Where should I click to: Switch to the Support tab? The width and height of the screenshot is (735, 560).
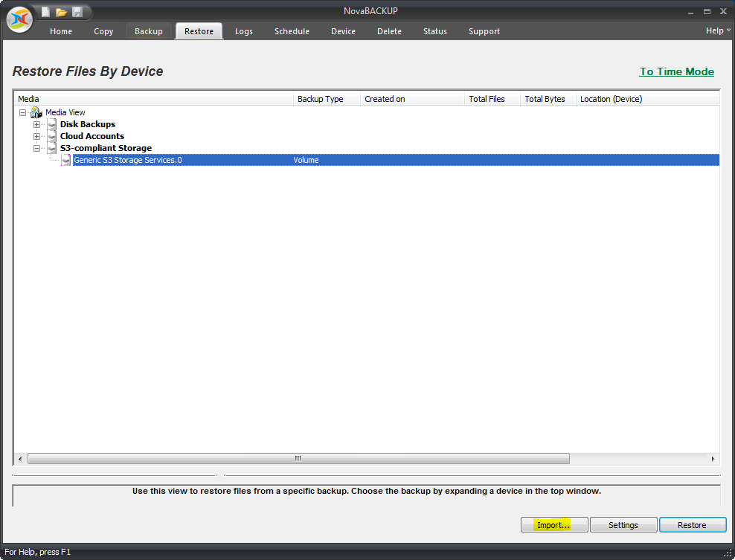point(484,31)
